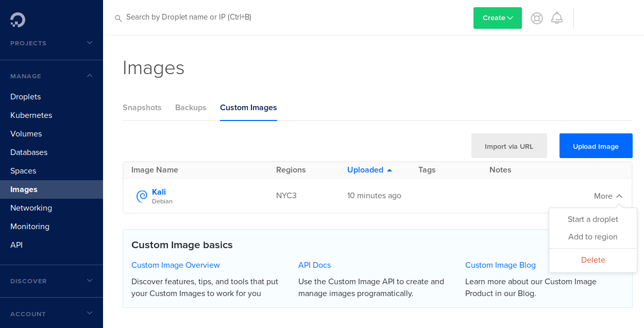Click the Import via URL button

point(509,146)
